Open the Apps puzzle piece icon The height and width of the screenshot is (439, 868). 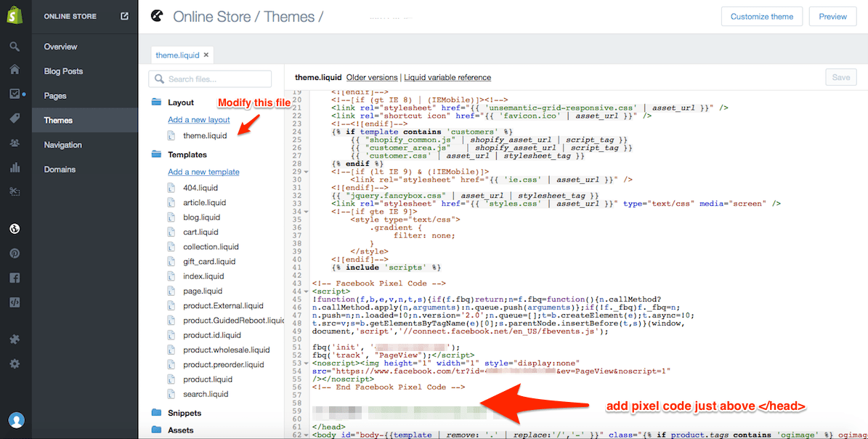[15, 339]
